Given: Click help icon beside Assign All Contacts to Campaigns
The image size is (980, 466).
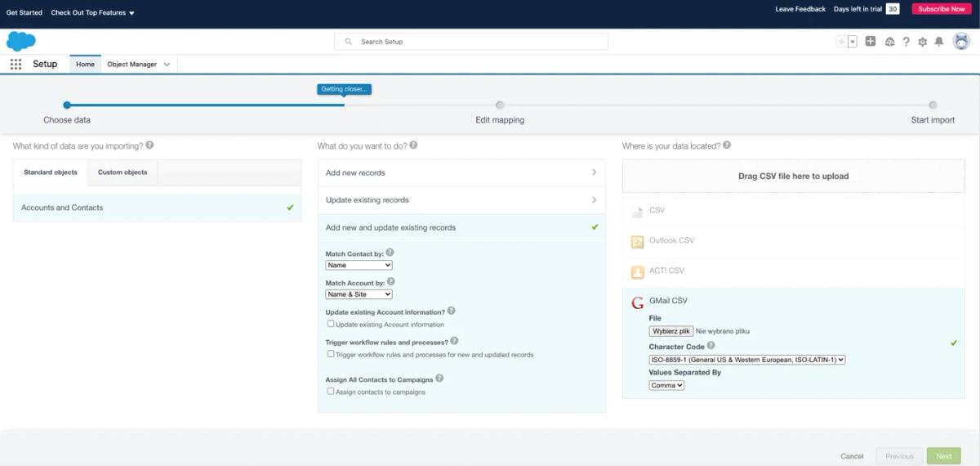Looking at the screenshot, I should [x=440, y=379].
